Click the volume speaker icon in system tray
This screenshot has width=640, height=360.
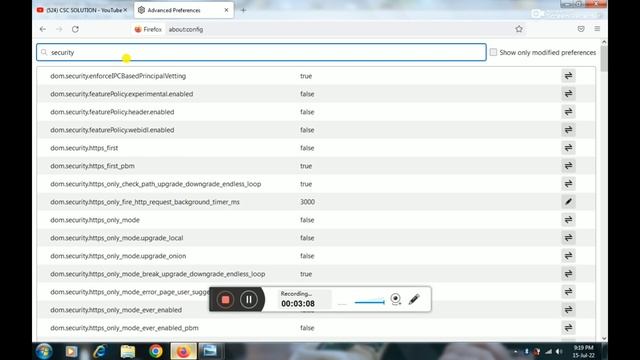pos(559,351)
